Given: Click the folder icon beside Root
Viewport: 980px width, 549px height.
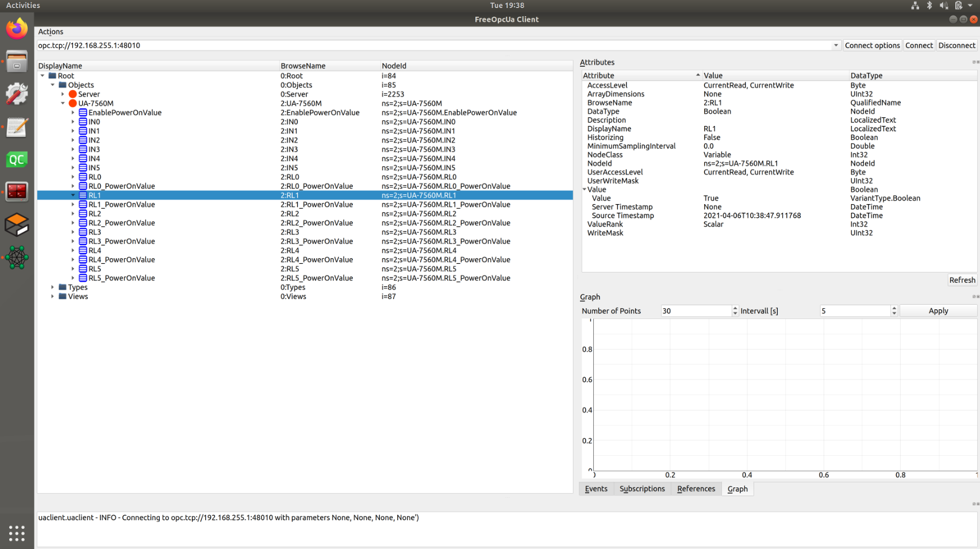Looking at the screenshot, I should [x=51, y=75].
